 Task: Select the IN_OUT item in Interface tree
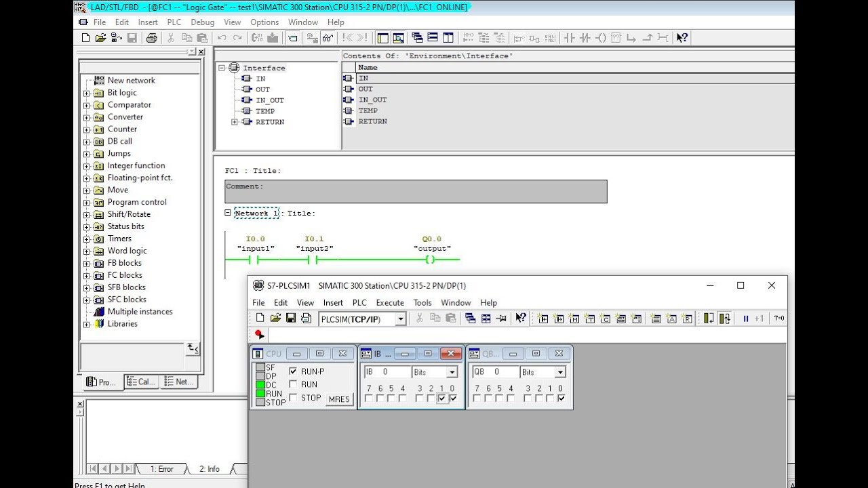click(270, 100)
